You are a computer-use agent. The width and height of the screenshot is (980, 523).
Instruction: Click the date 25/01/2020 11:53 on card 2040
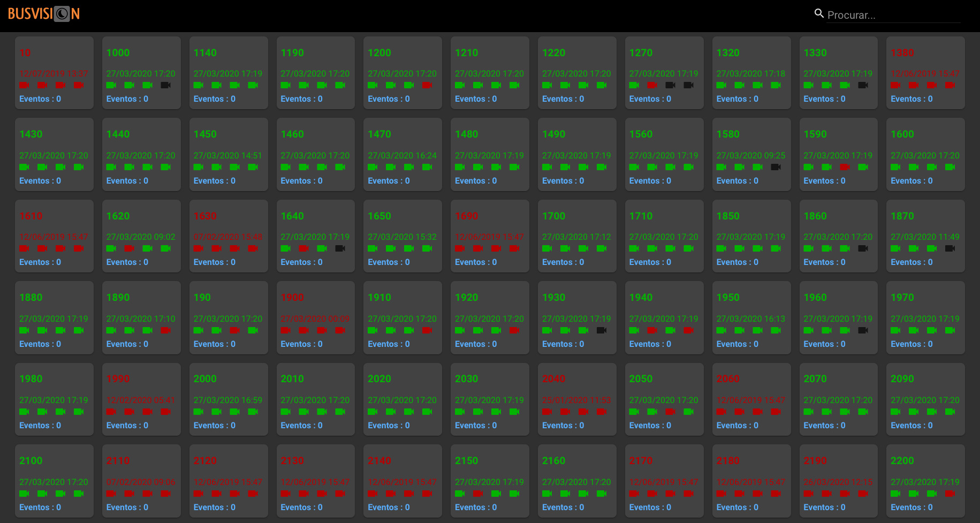(x=576, y=400)
